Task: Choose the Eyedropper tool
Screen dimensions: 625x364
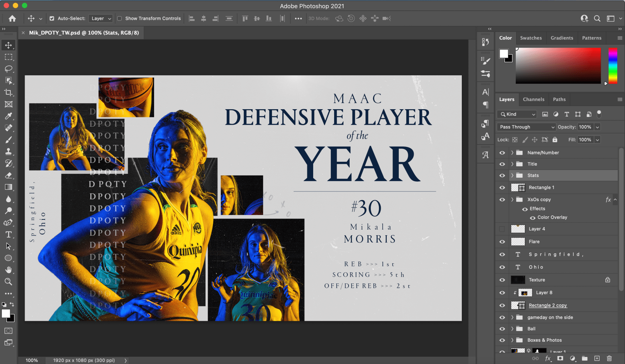Action: click(x=8, y=116)
